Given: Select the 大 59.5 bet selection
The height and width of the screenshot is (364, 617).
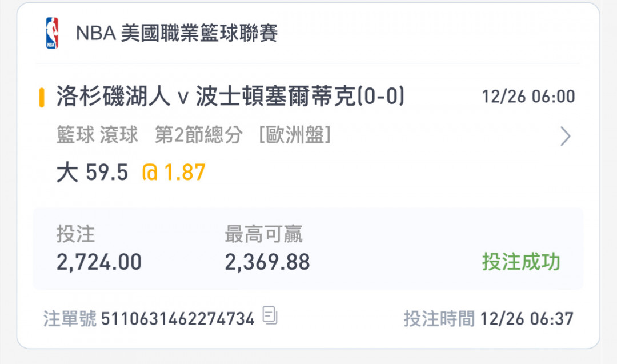Looking at the screenshot, I should (x=92, y=173).
